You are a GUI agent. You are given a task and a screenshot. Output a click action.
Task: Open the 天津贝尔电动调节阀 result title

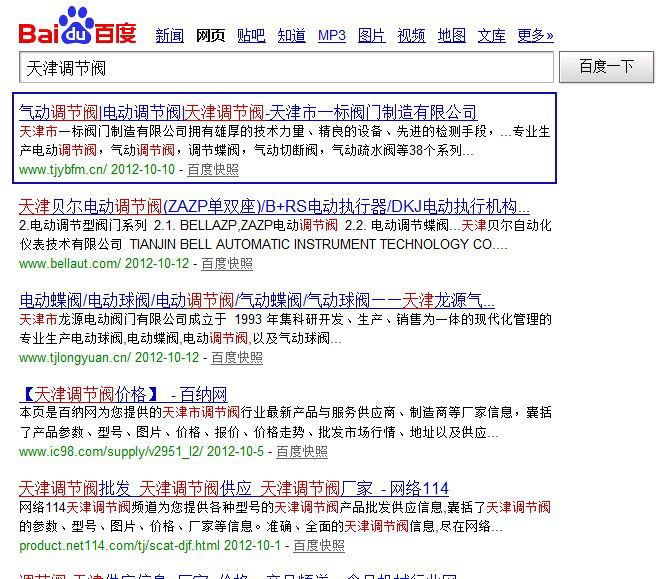pos(274,207)
